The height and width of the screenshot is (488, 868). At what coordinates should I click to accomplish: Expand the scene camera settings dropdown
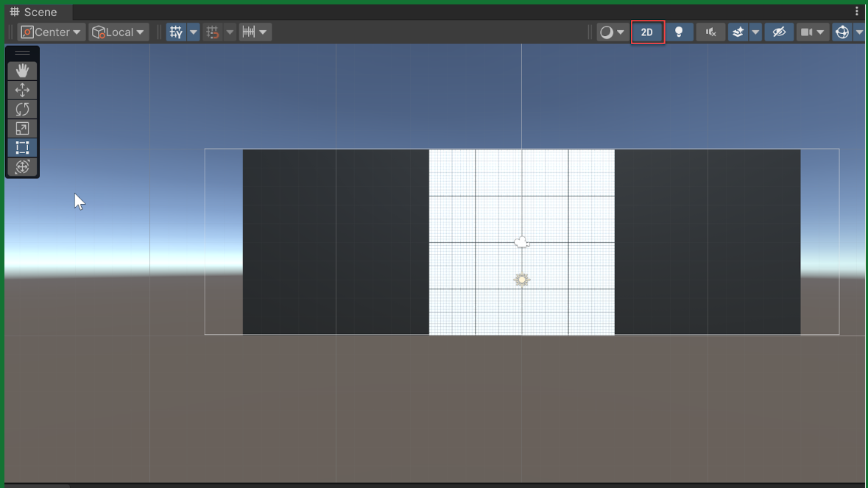[821, 32]
